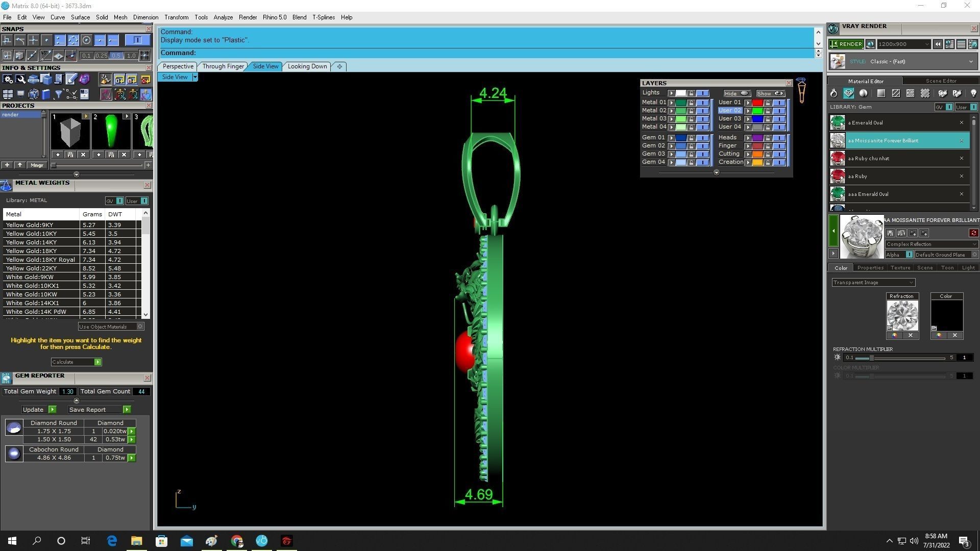980x551 pixels.
Task: Open the T-Splines menu
Action: 323,17
